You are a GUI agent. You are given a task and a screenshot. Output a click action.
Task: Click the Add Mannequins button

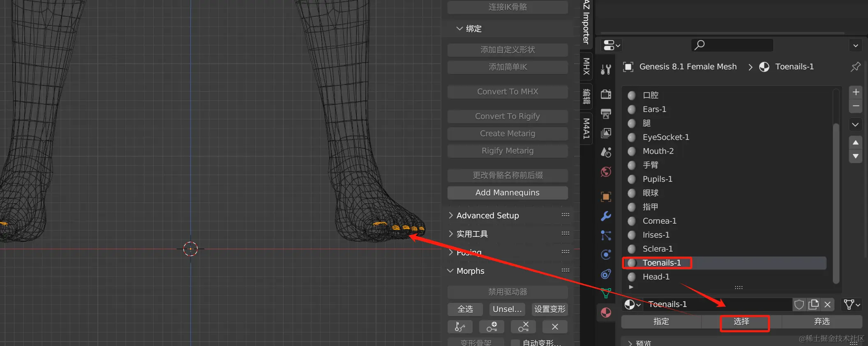508,193
